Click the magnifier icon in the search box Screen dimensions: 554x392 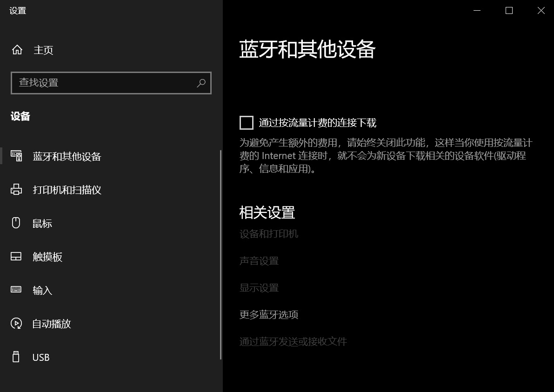coord(201,83)
